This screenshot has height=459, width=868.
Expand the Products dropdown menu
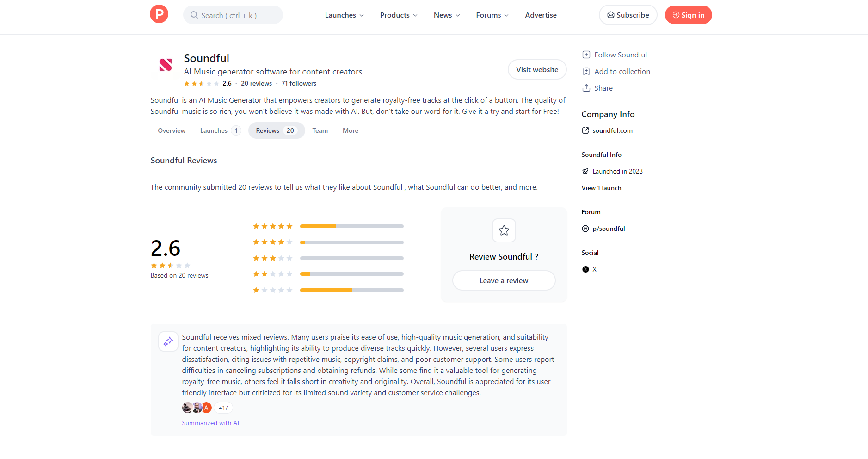click(x=399, y=15)
